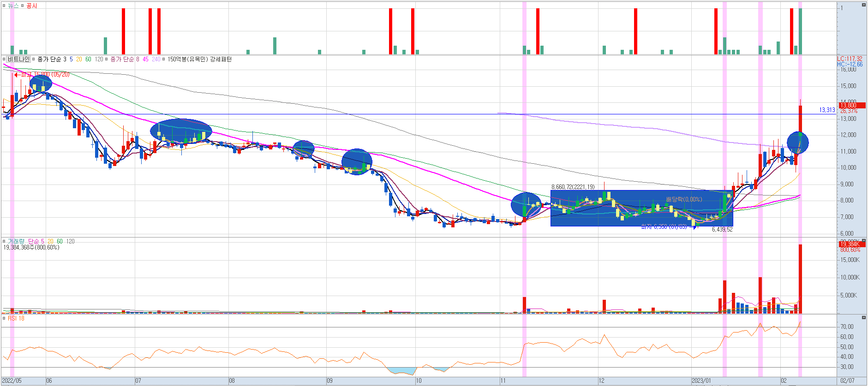Click the magenta 단순 5 volume average legend
Viewport: 868px width, 386px height.
[x=36, y=241]
